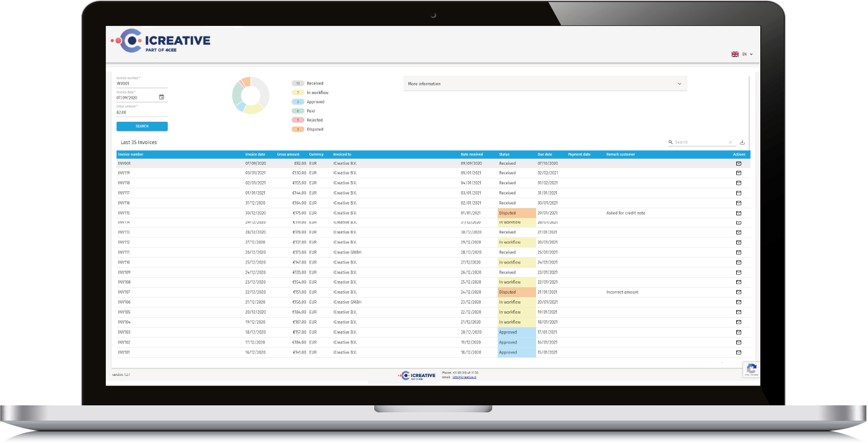Toggle the Approved legend chip

tap(298, 102)
